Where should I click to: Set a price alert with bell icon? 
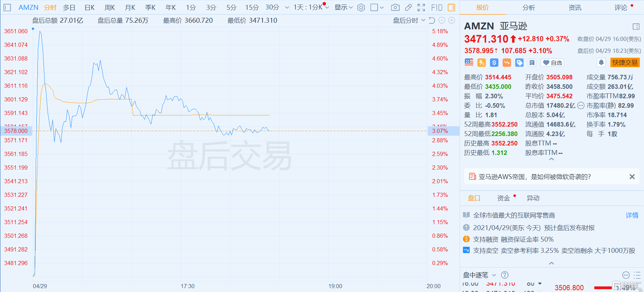point(601,63)
